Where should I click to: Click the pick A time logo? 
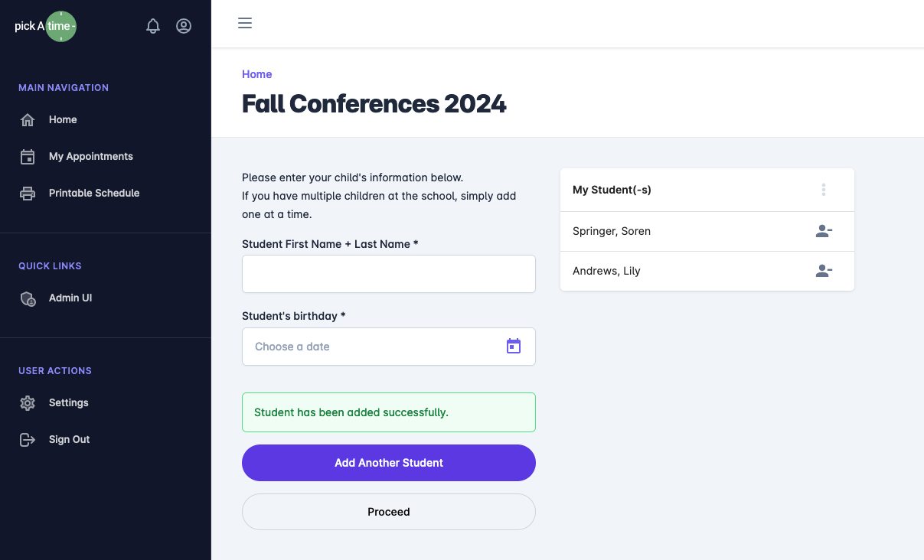click(46, 27)
